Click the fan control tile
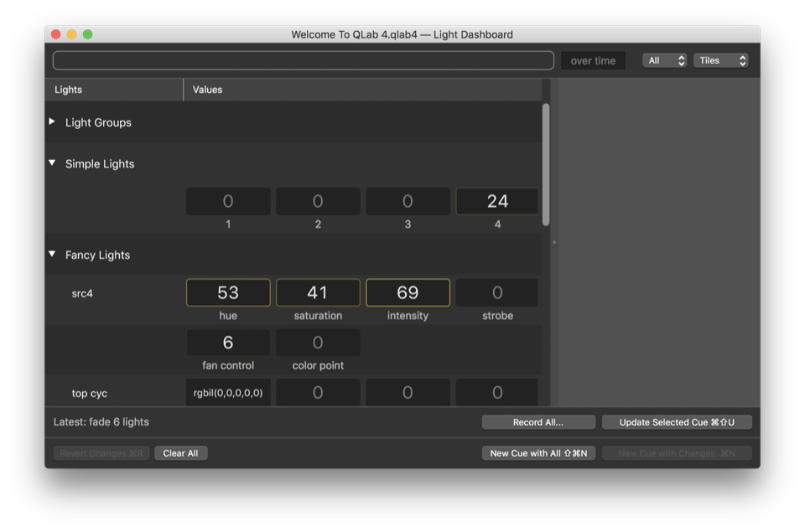Screen dimensions: 805x532 point(228,343)
